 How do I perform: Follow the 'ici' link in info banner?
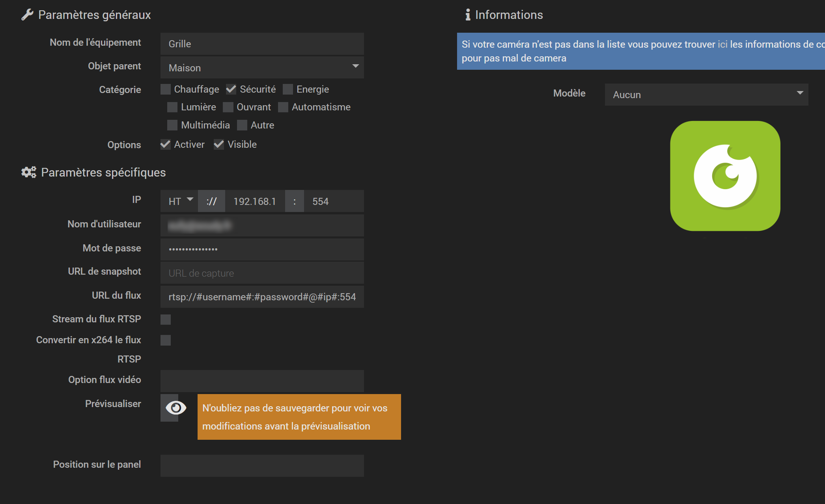tap(722, 44)
